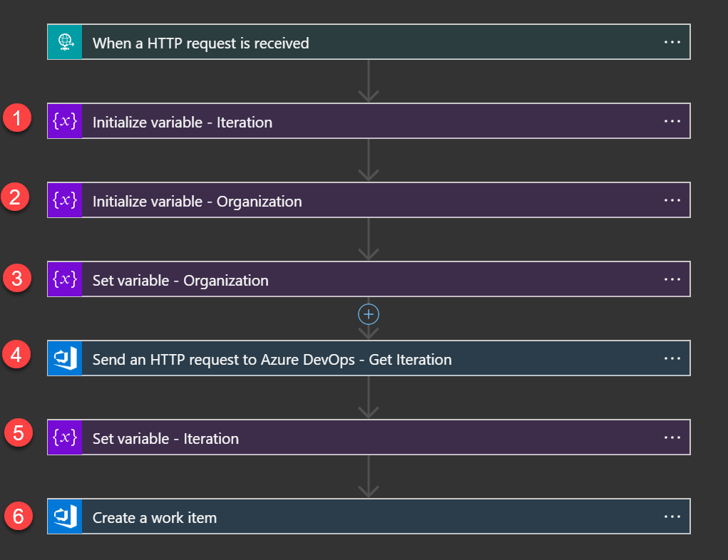Select the variable icon on Set variable - Iteration

point(65,437)
